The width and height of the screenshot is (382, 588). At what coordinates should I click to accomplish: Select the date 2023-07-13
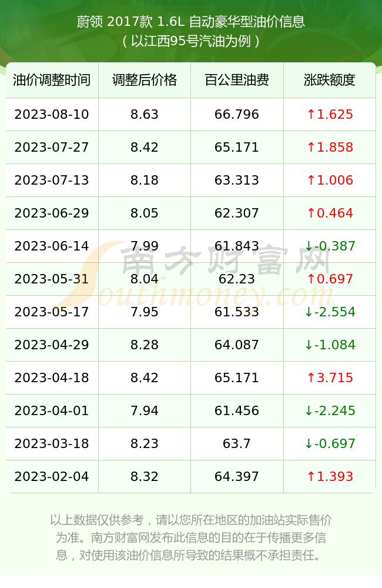[x=52, y=181]
